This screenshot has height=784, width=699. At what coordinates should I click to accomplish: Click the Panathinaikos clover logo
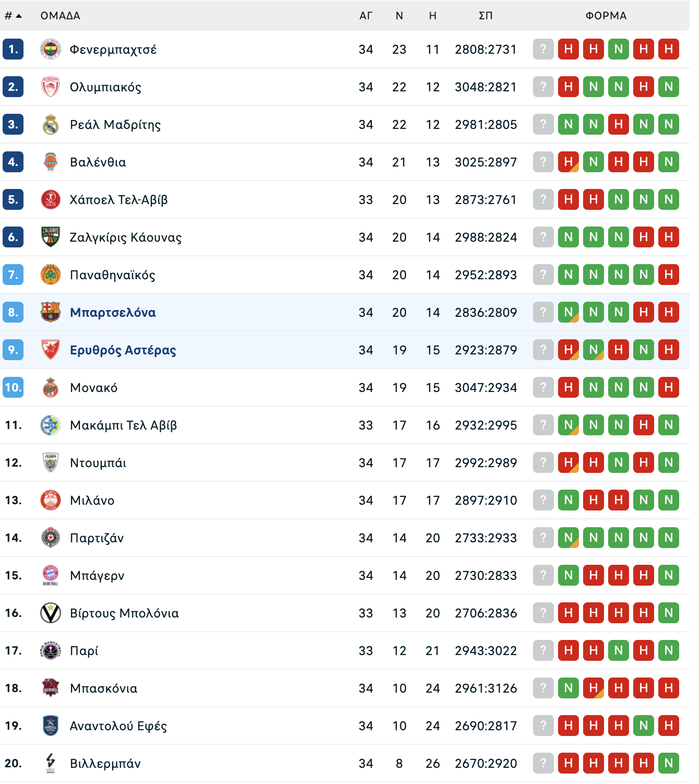(x=51, y=275)
